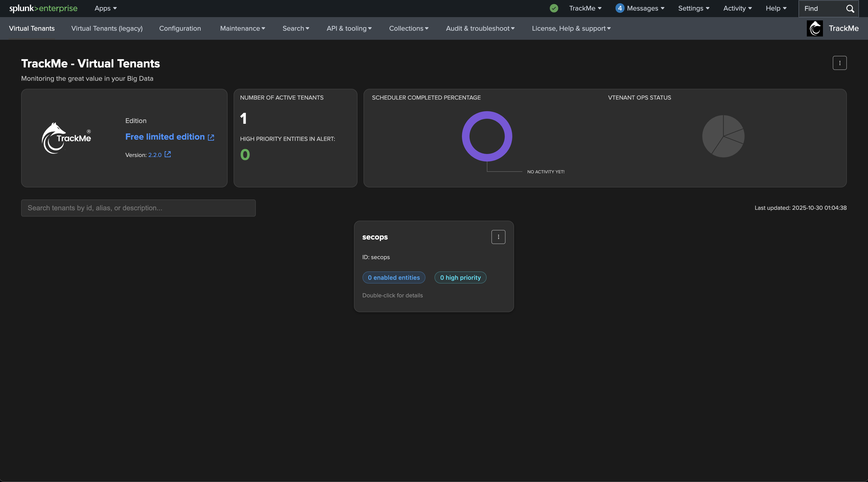Open the Configuration tab
Viewport: 868px width, 482px height.
click(180, 28)
